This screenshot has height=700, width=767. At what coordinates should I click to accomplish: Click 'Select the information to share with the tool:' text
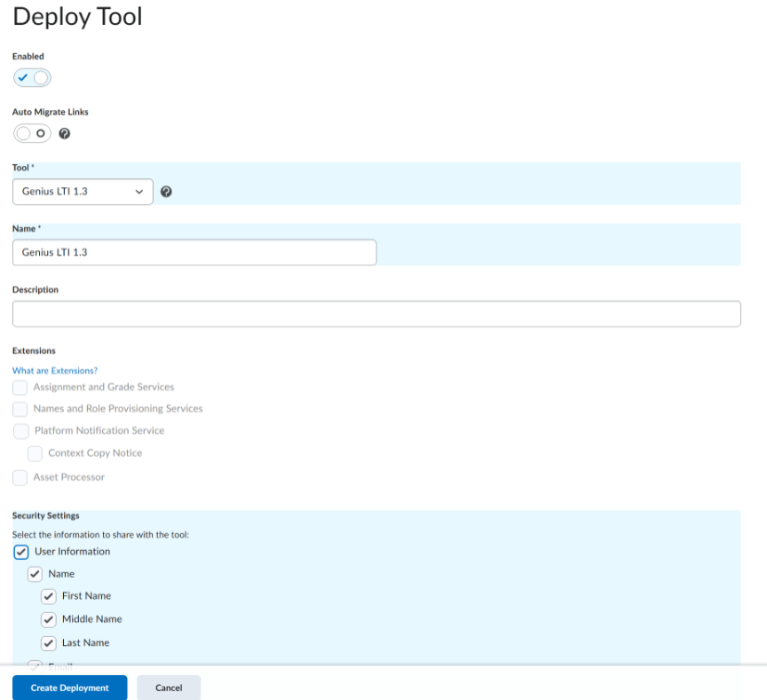click(x=100, y=535)
